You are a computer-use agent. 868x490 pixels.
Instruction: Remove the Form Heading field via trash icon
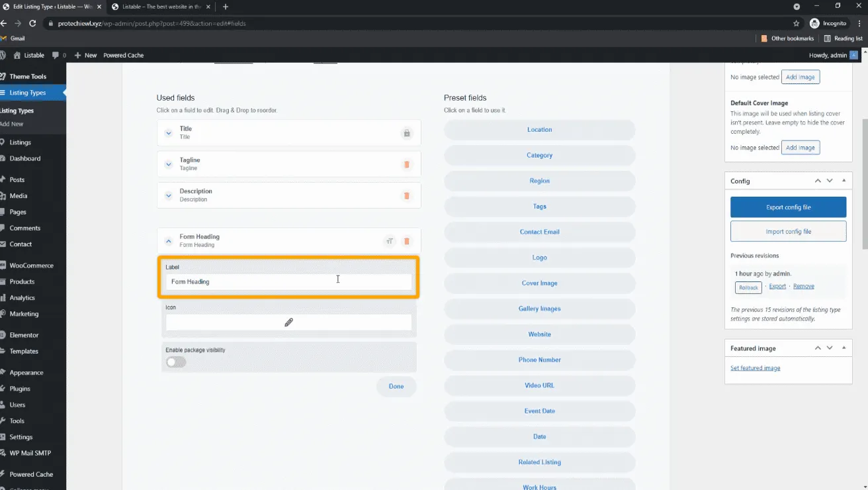point(406,241)
